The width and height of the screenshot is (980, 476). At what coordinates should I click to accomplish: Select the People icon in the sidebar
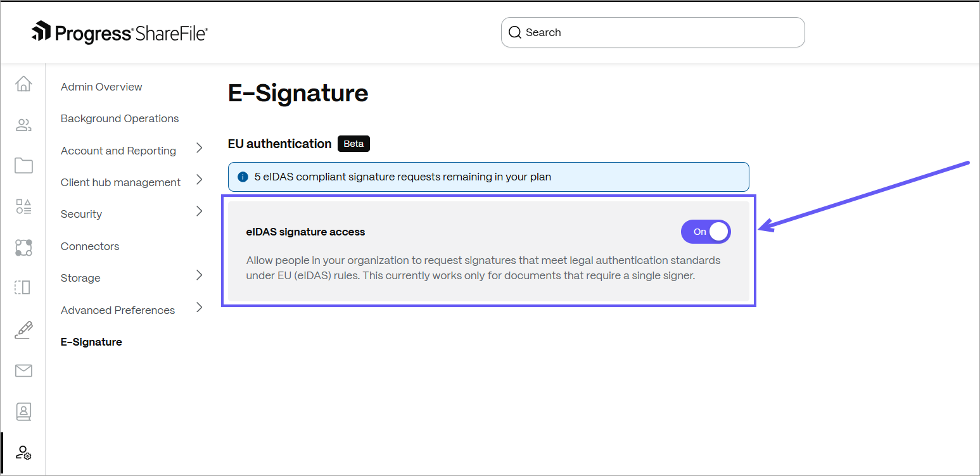23,124
